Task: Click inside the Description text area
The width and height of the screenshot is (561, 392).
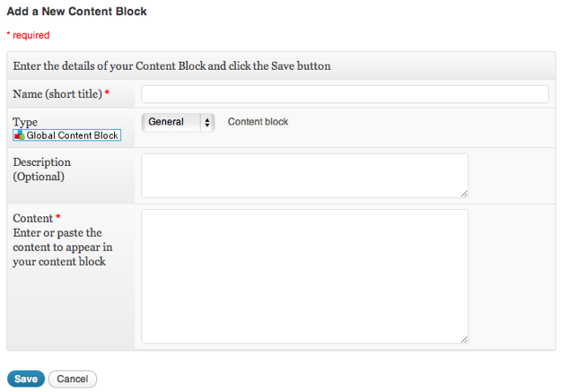Action: pyautogui.click(x=304, y=175)
